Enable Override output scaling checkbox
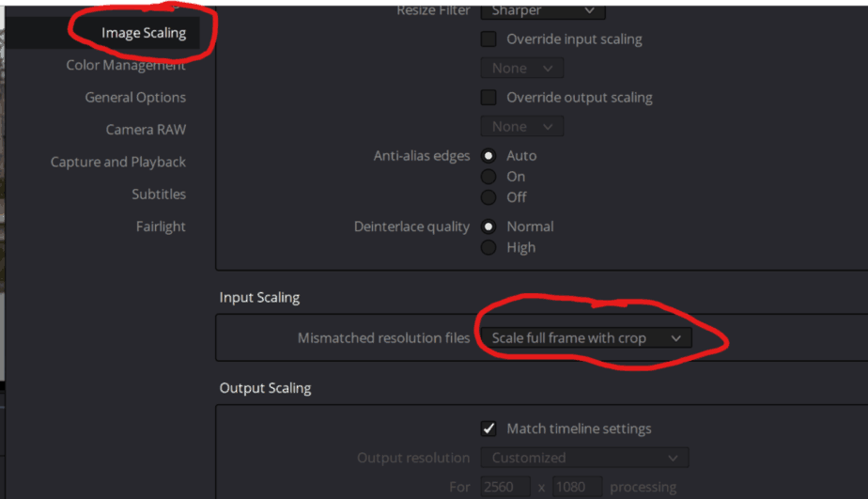 488,98
